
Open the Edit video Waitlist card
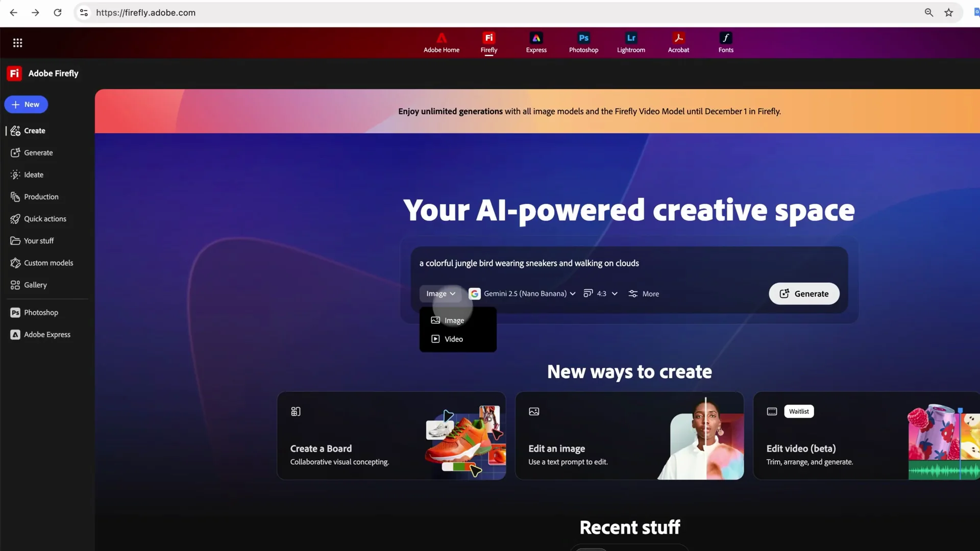pyautogui.click(x=798, y=411)
